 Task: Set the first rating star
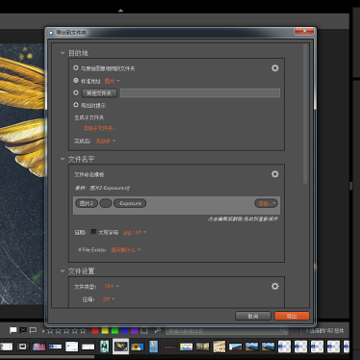coord(50,331)
